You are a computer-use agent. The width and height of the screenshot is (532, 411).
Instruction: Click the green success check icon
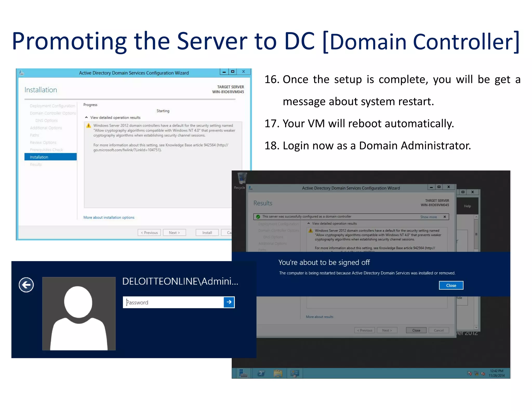[258, 217]
